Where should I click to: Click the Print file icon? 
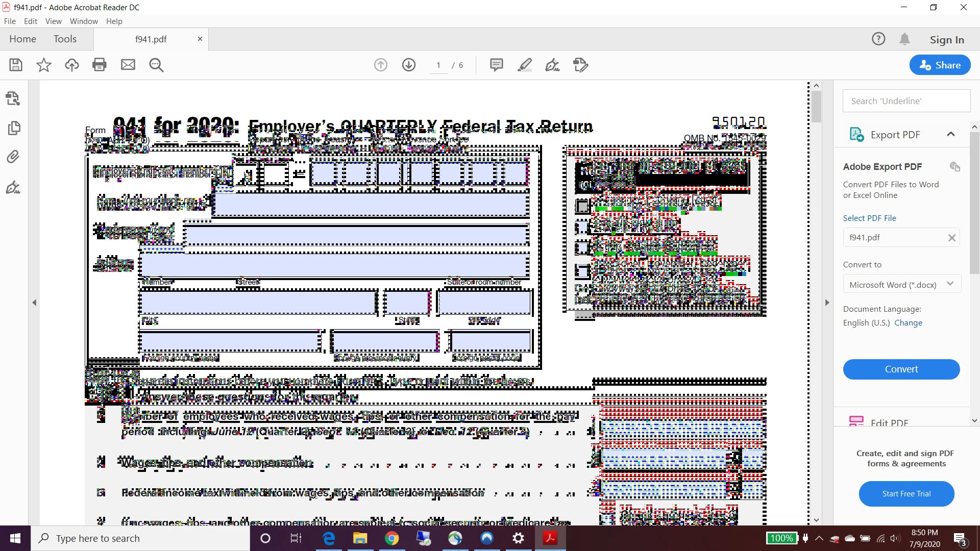pyautogui.click(x=100, y=65)
